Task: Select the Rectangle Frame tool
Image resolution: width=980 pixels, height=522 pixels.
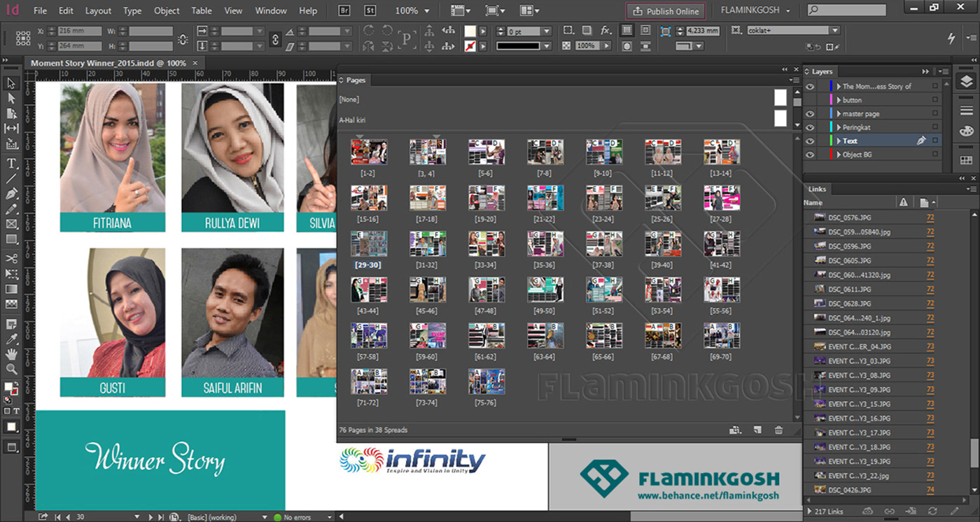Action: click(x=11, y=224)
